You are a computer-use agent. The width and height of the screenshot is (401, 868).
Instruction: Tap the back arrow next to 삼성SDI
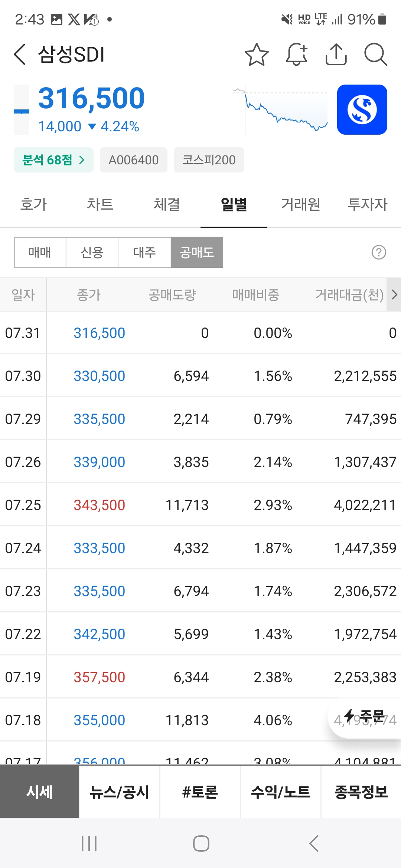[20, 54]
